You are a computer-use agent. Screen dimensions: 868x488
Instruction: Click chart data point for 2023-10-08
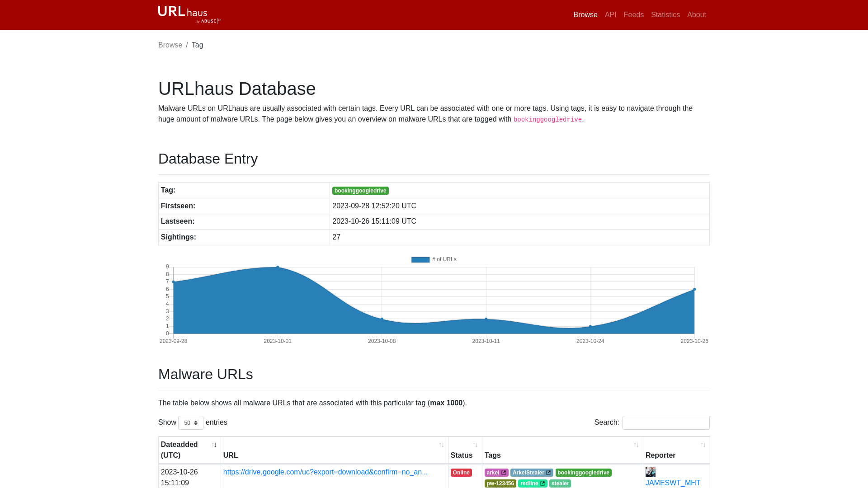pyautogui.click(x=382, y=319)
